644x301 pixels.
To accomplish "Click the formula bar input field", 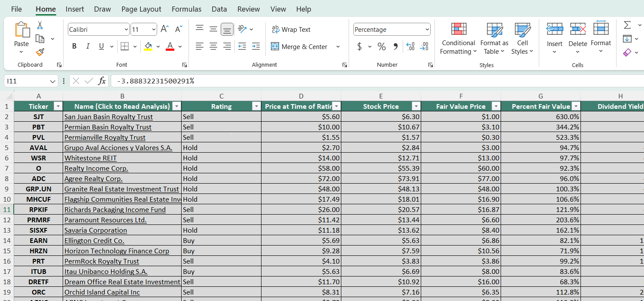I will click(378, 81).
